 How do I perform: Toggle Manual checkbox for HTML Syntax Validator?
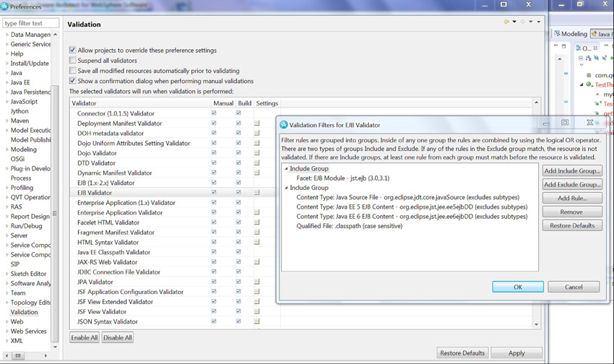(x=214, y=242)
